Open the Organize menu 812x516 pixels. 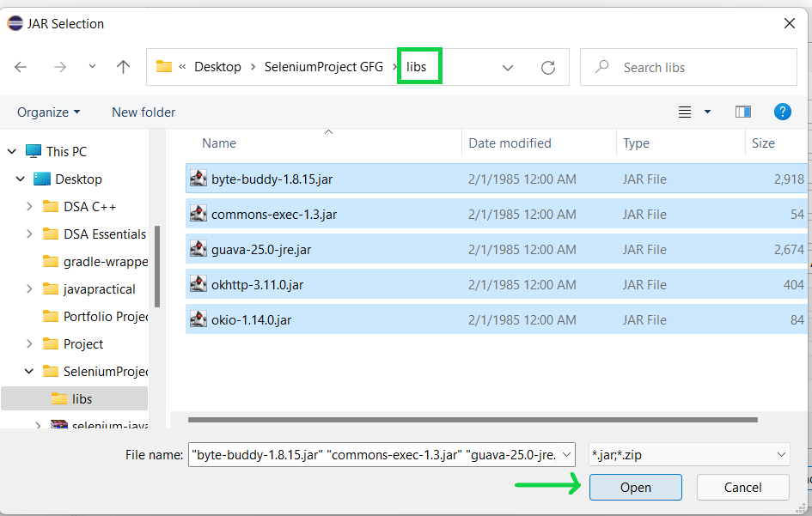tap(49, 112)
